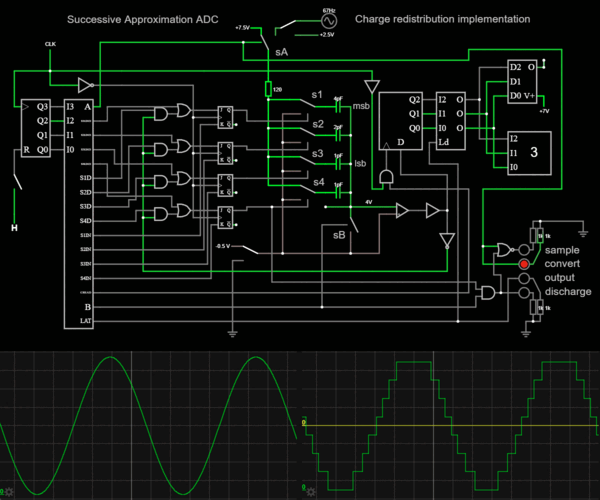The height and width of the screenshot is (500, 600).
Task: Toggle switch s2 on the 2pF capacitor
Action: pos(308,132)
